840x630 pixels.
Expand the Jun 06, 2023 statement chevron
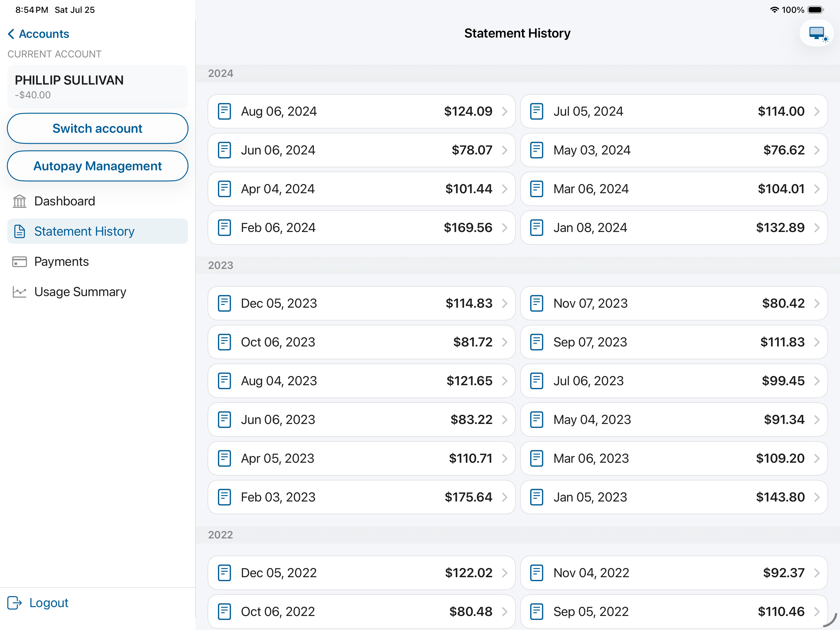505,420
